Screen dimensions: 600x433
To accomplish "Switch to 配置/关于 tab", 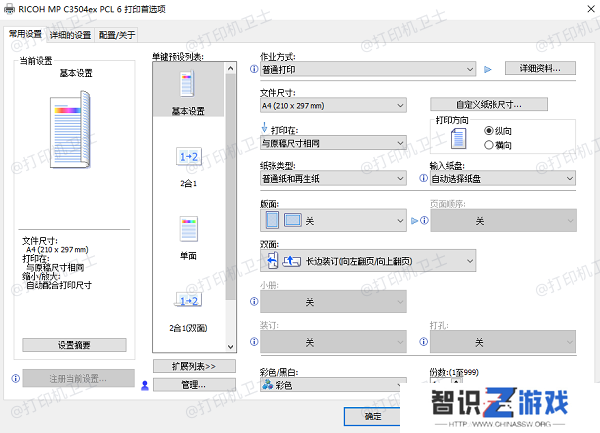I will pyautogui.click(x=117, y=35).
